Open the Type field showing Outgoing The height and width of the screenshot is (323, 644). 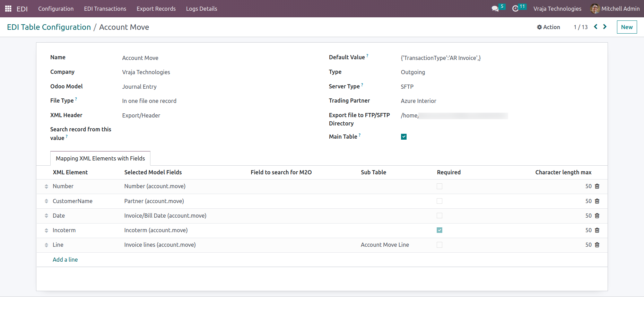(x=413, y=72)
